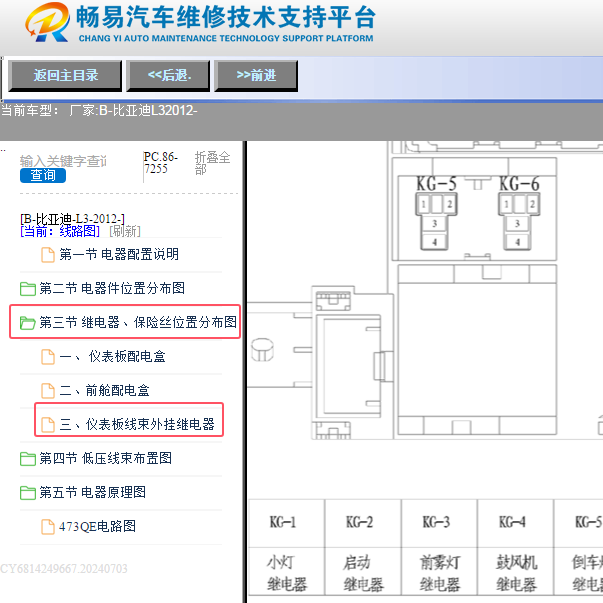Click the 返回主目录 button
The width and height of the screenshot is (603, 603).
pos(65,76)
